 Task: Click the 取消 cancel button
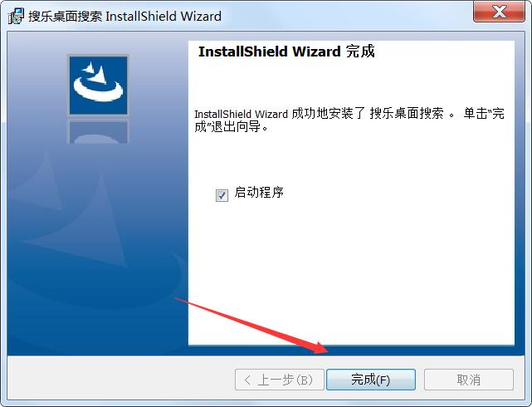[x=469, y=380]
